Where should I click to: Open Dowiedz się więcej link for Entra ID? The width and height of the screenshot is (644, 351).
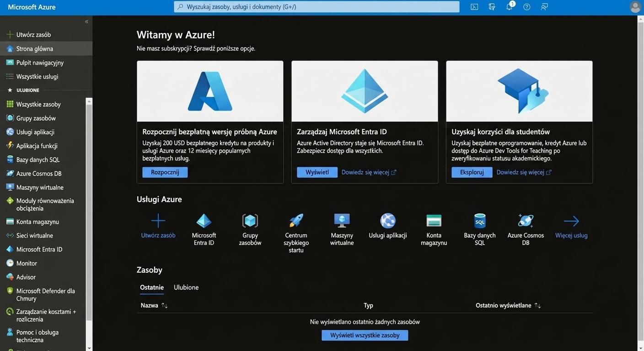coord(369,172)
